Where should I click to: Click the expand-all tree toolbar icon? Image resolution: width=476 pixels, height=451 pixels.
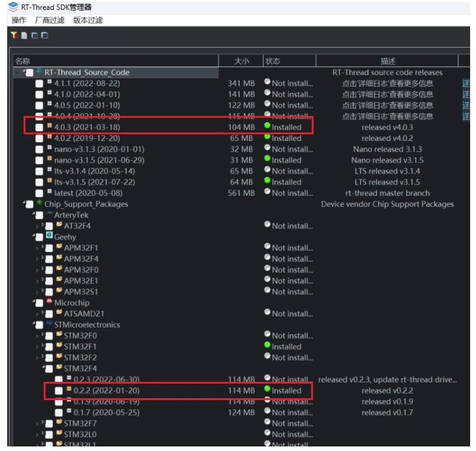pos(35,35)
